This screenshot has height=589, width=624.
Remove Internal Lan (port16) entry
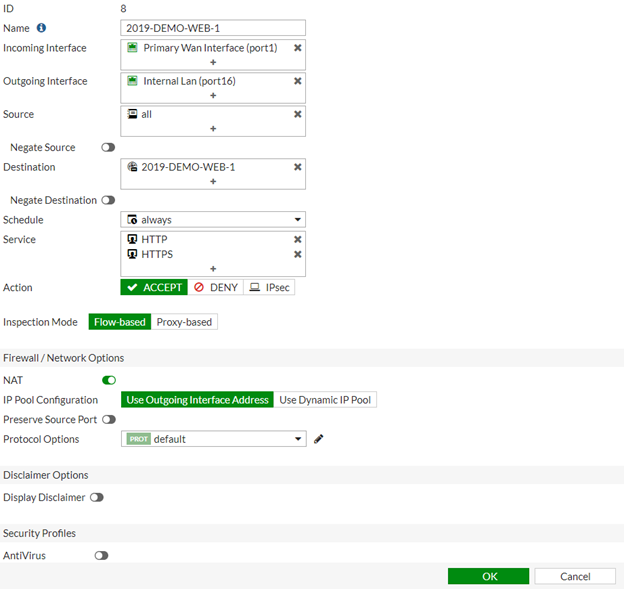(297, 81)
